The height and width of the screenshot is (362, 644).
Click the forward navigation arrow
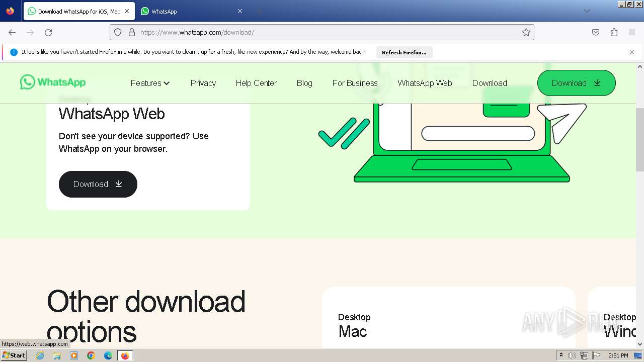tap(30, 32)
